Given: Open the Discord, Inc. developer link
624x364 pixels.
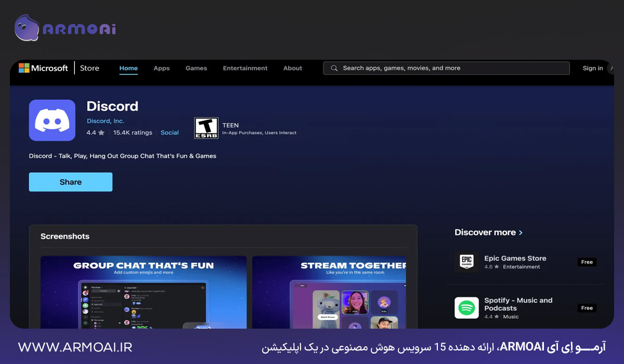Looking at the screenshot, I should point(106,121).
